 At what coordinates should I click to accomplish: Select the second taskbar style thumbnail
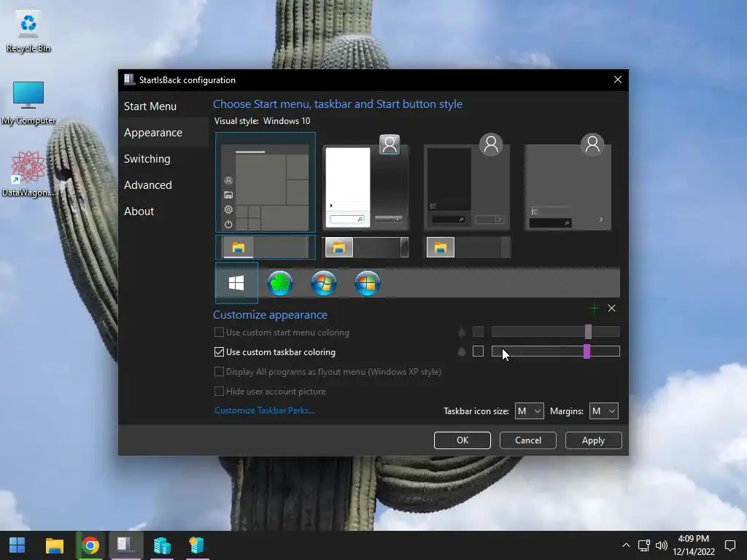[366, 247]
